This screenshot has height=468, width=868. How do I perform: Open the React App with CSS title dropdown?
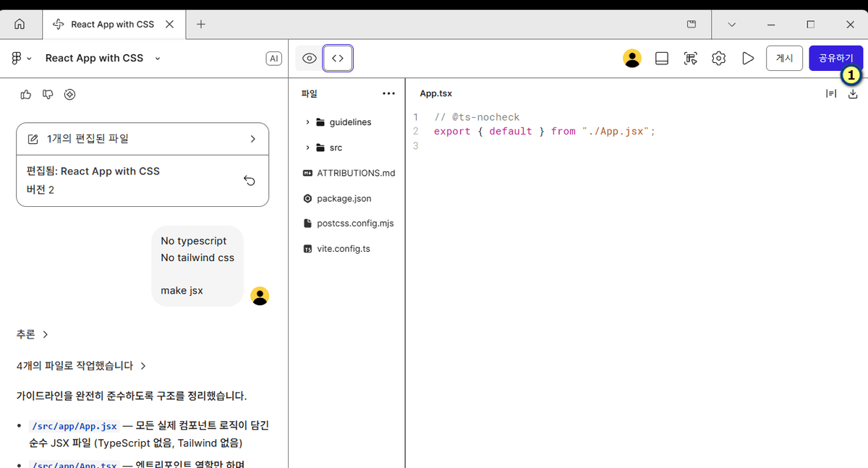(x=158, y=59)
